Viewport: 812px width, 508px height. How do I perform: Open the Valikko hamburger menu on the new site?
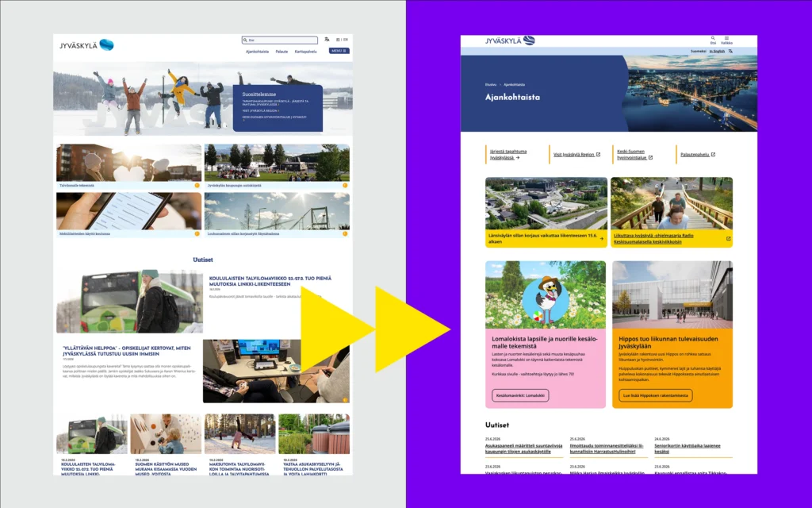point(726,40)
